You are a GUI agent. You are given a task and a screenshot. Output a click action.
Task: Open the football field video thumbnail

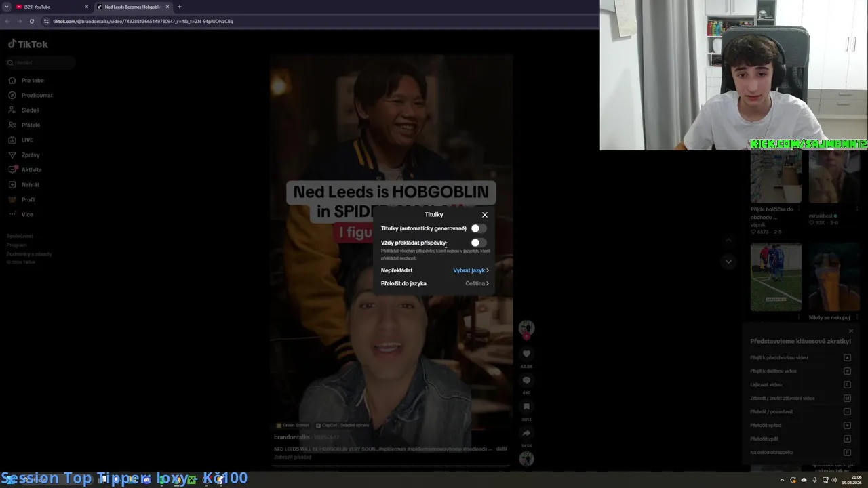click(x=776, y=277)
